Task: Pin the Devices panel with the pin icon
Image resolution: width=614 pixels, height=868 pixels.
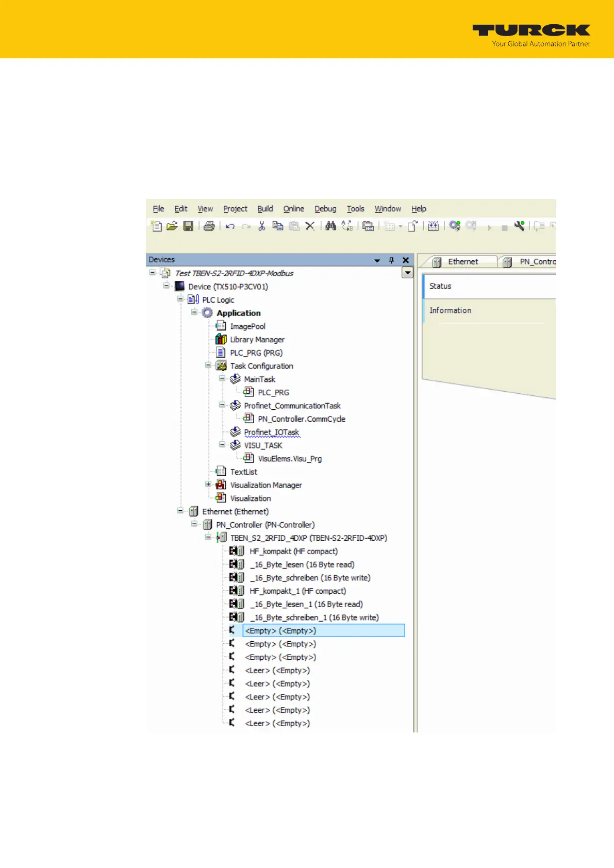Action: 391,260
